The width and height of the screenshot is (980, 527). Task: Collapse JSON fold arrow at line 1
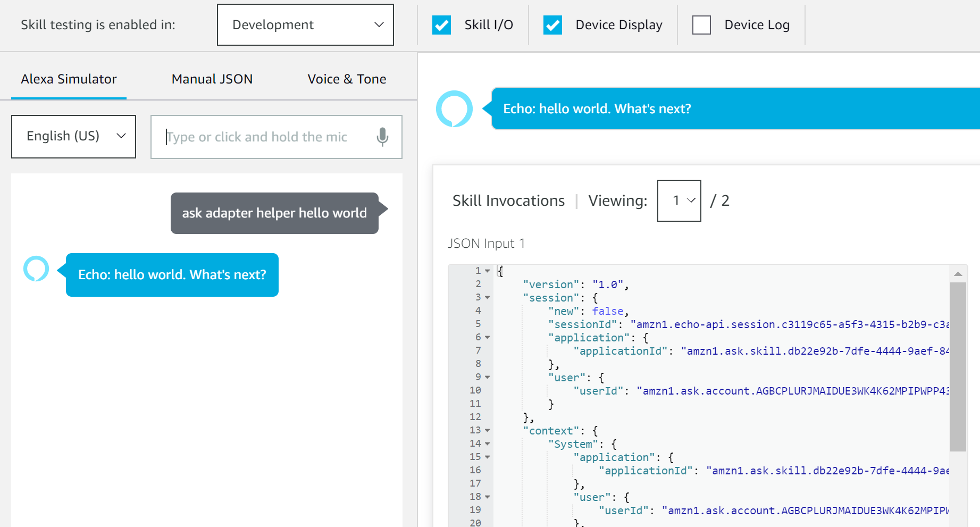click(x=487, y=271)
